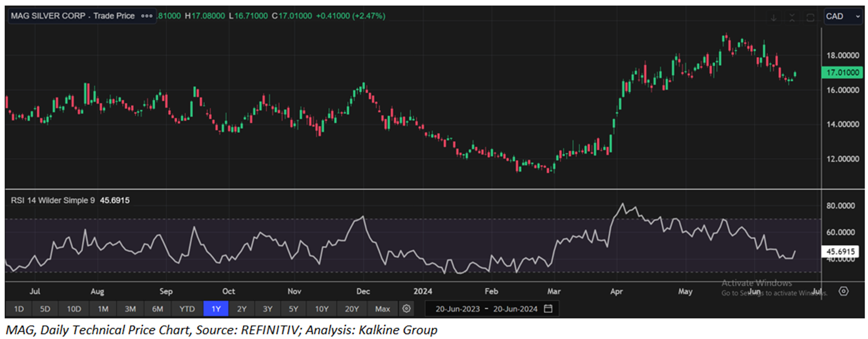Click the fullscreen frame icon
The height and width of the screenshot is (339, 868).
[x=810, y=17]
